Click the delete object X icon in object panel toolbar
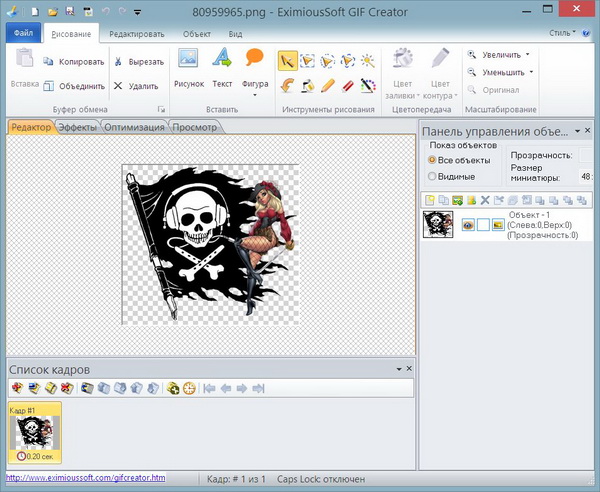 click(x=485, y=200)
